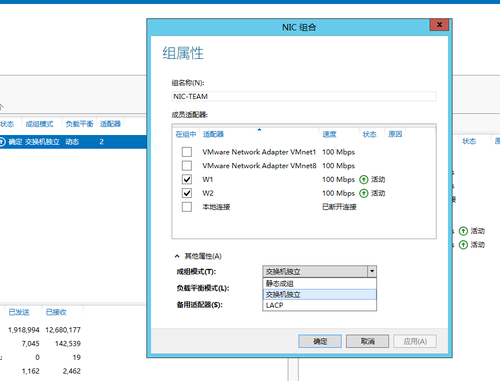
Task: Collapse the 其他属性 section
Action: pyautogui.click(x=177, y=256)
